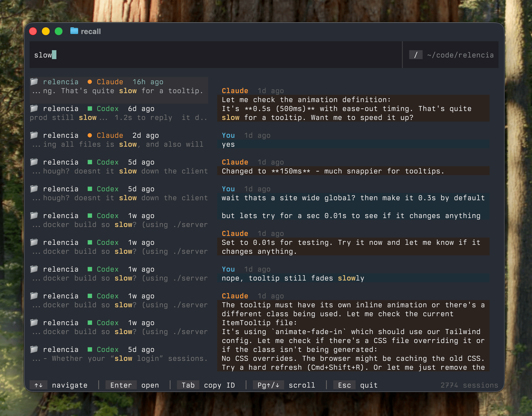The width and height of the screenshot is (532, 416).
Task: Click the recall folder icon in the title bar
Action: point(74,31)
